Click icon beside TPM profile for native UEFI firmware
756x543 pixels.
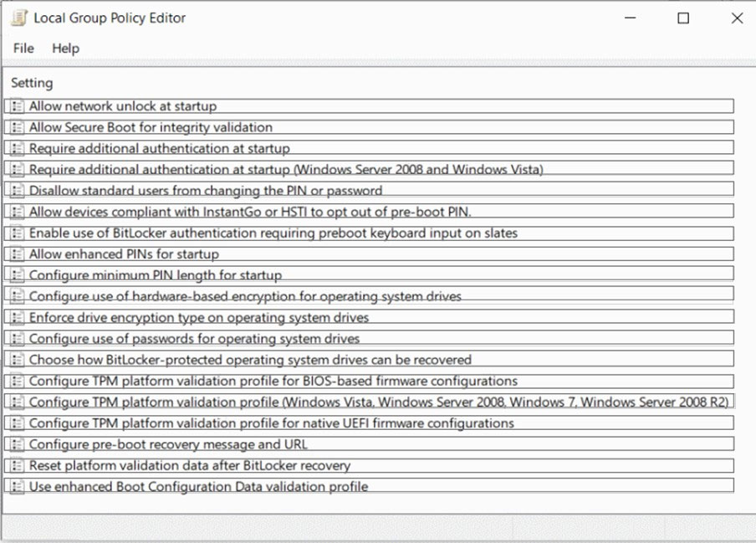coord(18,423)
